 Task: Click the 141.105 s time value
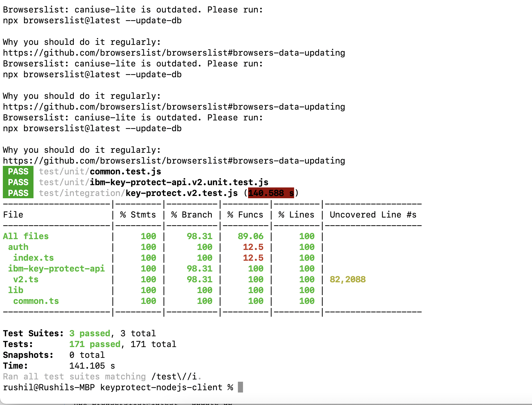tap(92, 366)
